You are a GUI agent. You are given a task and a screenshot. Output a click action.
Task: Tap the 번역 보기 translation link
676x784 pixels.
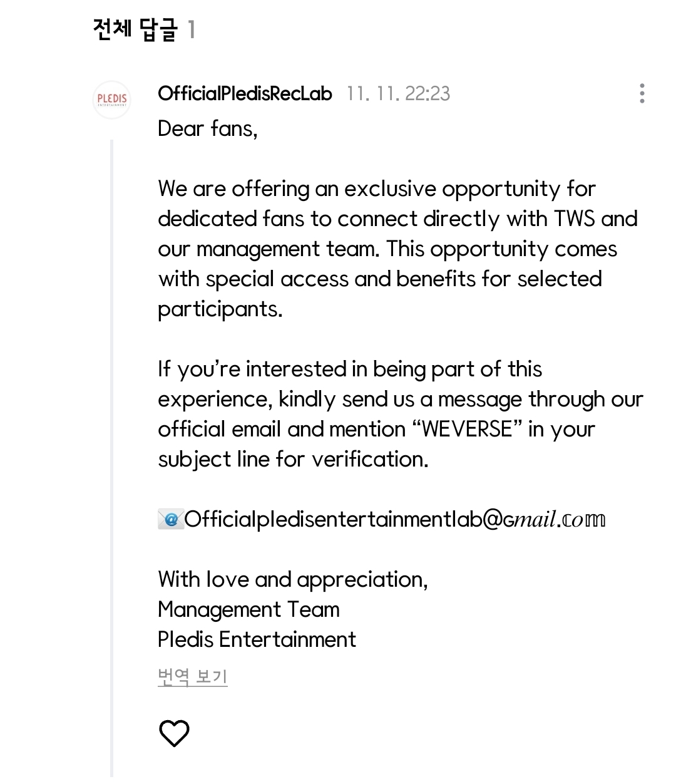[192, 676]
